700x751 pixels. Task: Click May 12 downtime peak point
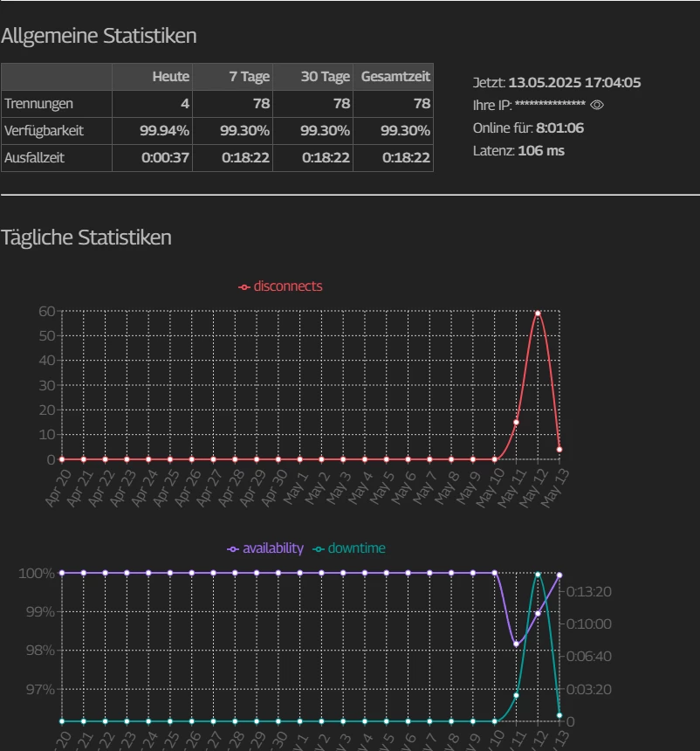click(x=538, y=575)
